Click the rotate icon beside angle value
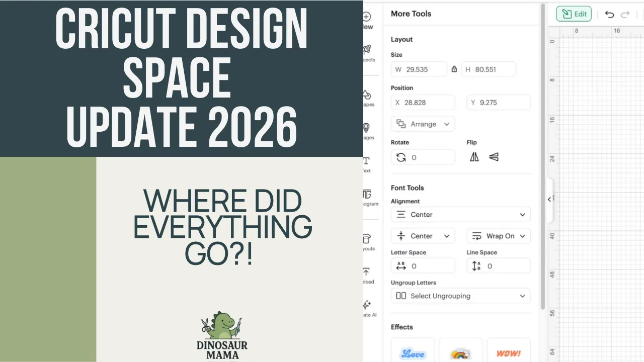 [x=401, y=157]
